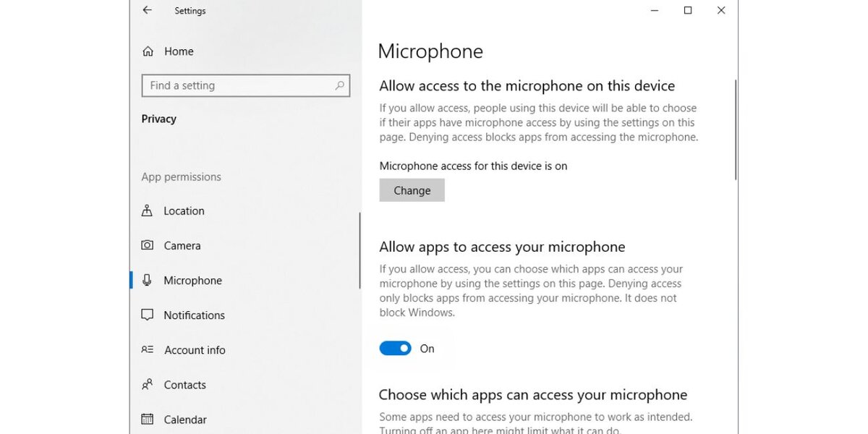Click the Account info icon
Image resolution: width=868 pixels, height=434 pixels.
tap(148, 349)
